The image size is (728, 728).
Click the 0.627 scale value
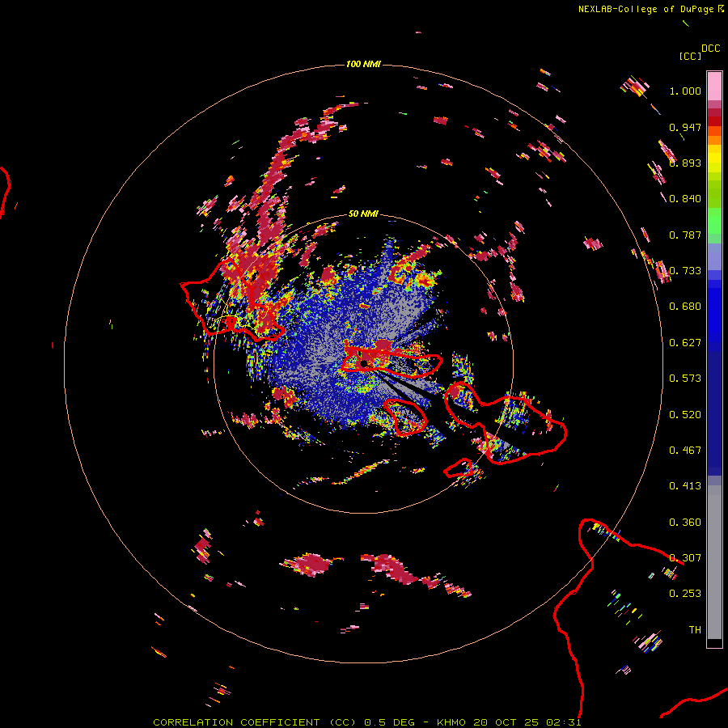click(x=685, y=343)
